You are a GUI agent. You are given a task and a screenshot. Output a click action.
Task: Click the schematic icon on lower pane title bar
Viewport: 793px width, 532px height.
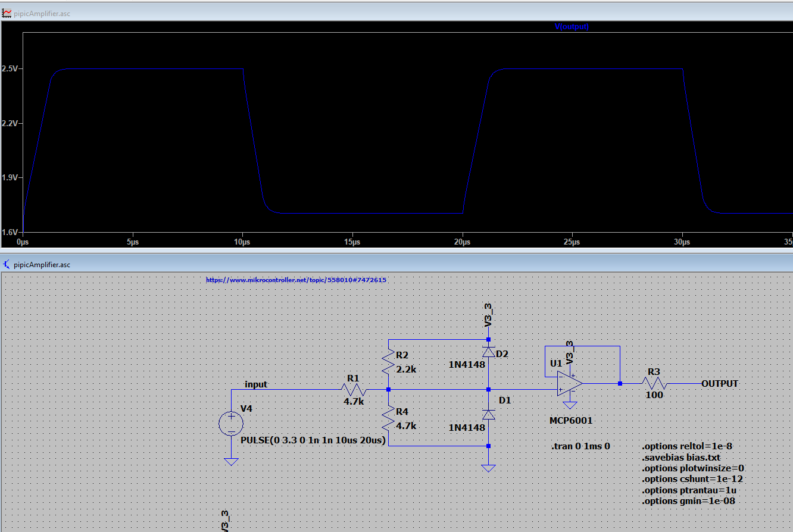(x=7, y=265)
